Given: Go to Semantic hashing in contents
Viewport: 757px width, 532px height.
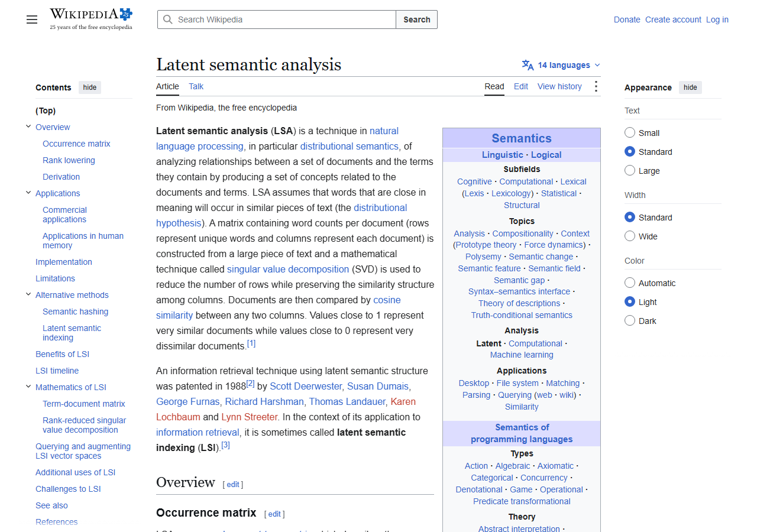Looking at the screenshot, I should click(x=75, y=312).
